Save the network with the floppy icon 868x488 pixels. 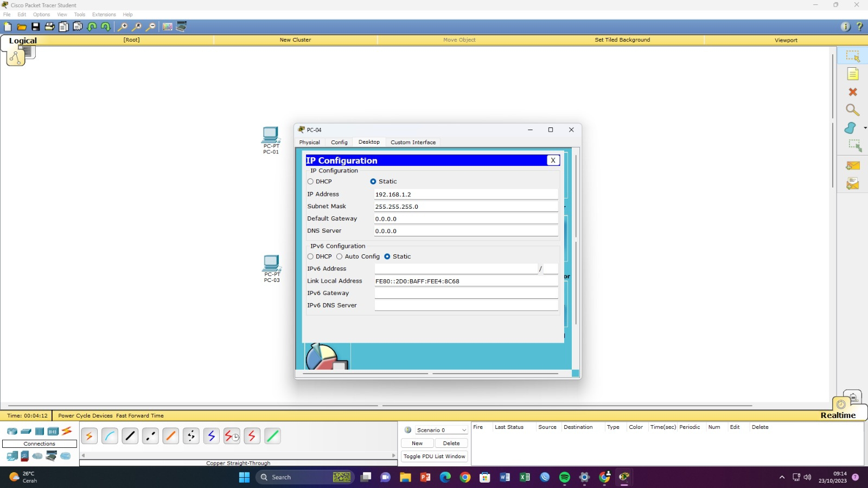pyautogui.click(x=36, y=27)
